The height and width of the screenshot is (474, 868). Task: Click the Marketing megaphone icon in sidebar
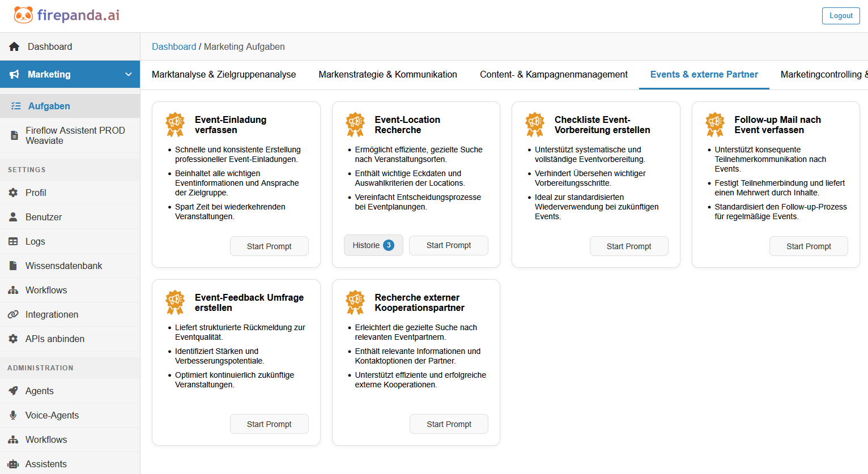(x=15, y=74)
